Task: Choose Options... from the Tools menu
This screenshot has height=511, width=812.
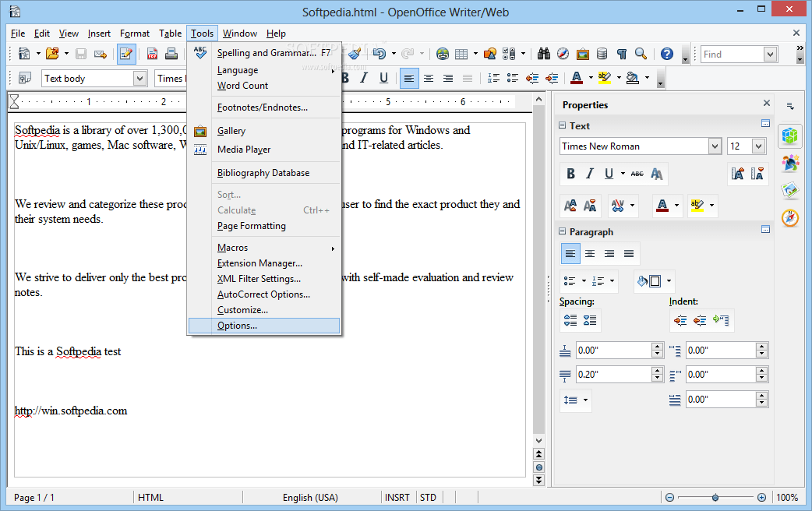Action: coord(264,326)
